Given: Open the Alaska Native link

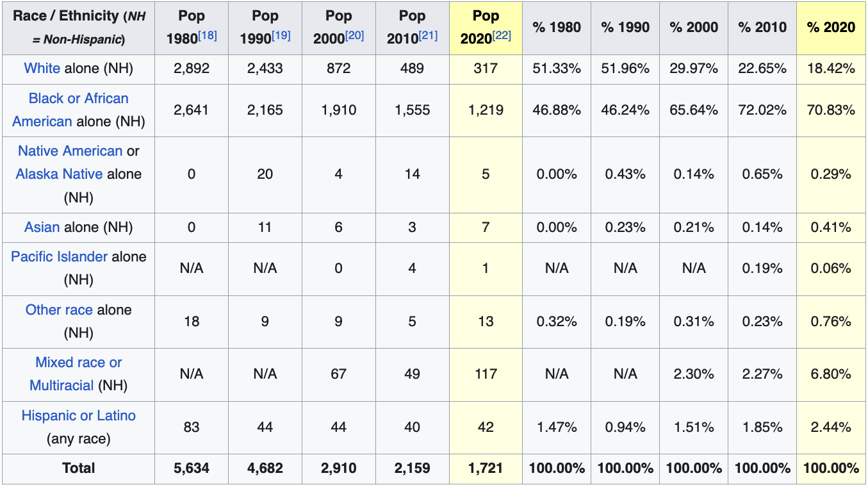Looking at the screenshot, I should pos(59,174).
